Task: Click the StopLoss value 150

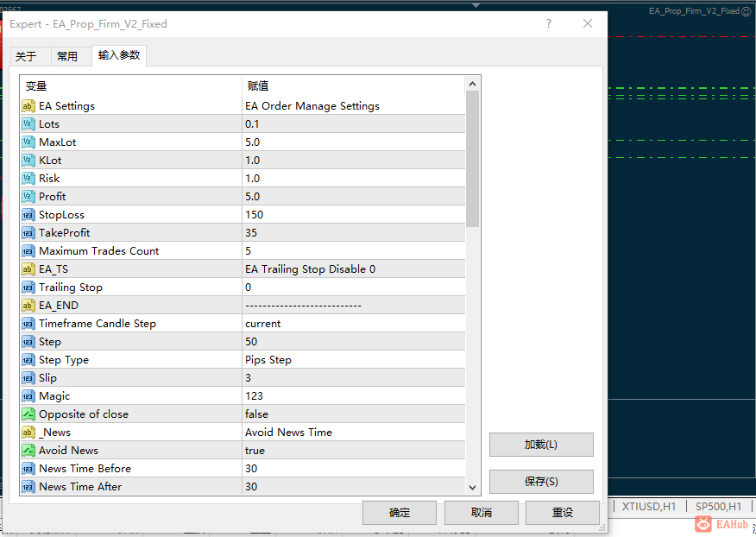Action: 254,215
